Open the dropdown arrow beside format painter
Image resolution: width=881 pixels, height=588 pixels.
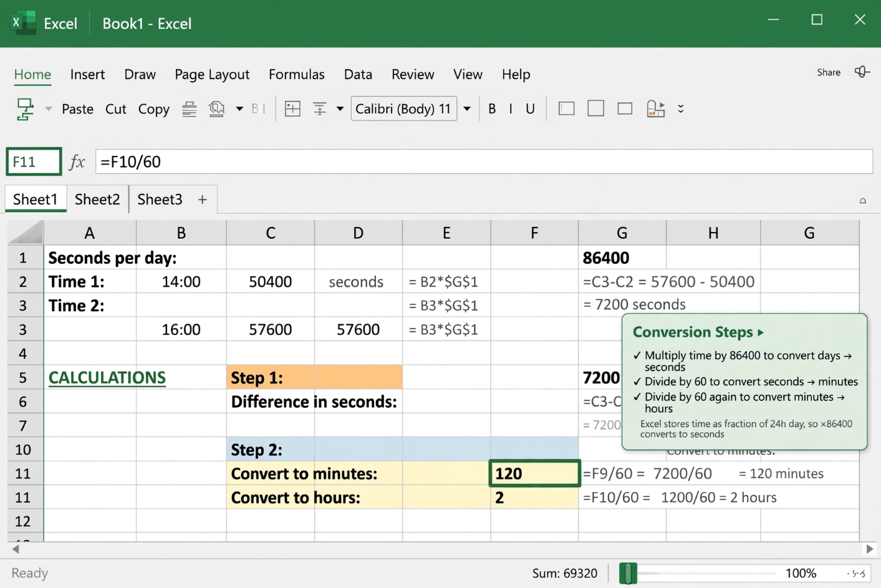[x=48, y=109]
